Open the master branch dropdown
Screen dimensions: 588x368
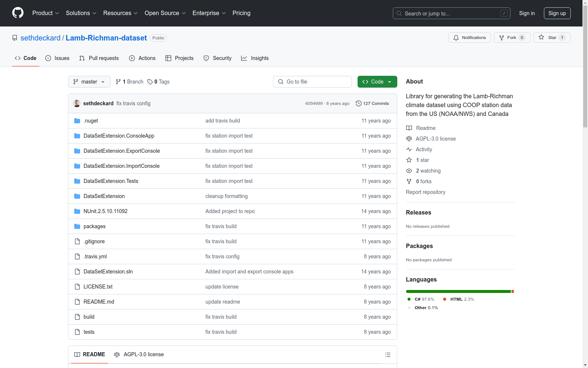[89, 82]
